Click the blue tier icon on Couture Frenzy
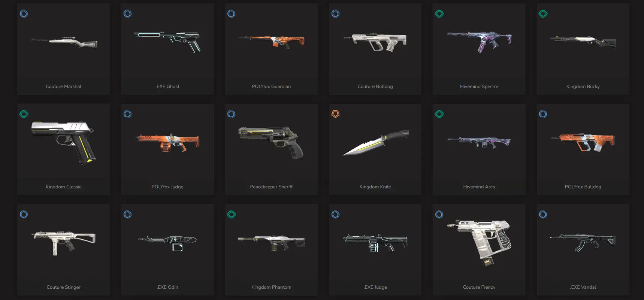 [439, 215]
